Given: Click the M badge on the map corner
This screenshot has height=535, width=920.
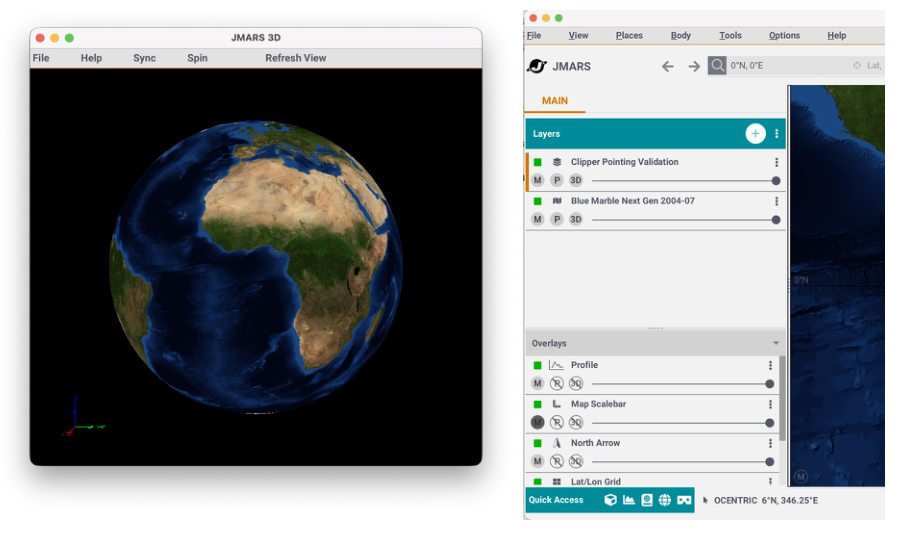Looking at the screenshot, I should [801, 477].
